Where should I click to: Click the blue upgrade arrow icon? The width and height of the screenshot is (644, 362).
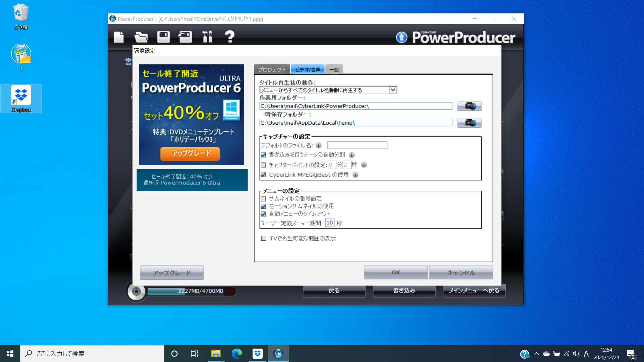[401, 37]
